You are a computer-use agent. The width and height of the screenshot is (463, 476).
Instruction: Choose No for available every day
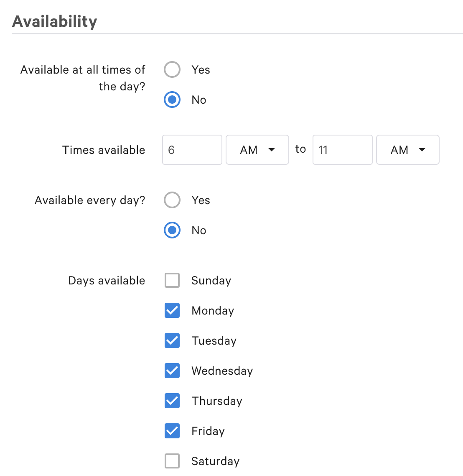click(x=172, y=230)
